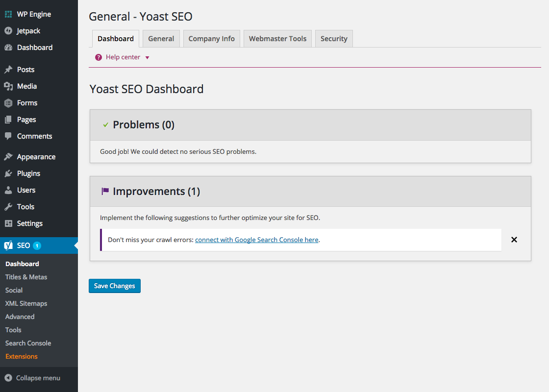Click the Media camera-note icon
The height and width of the screenshot is (392, 549).
[8, 86]
